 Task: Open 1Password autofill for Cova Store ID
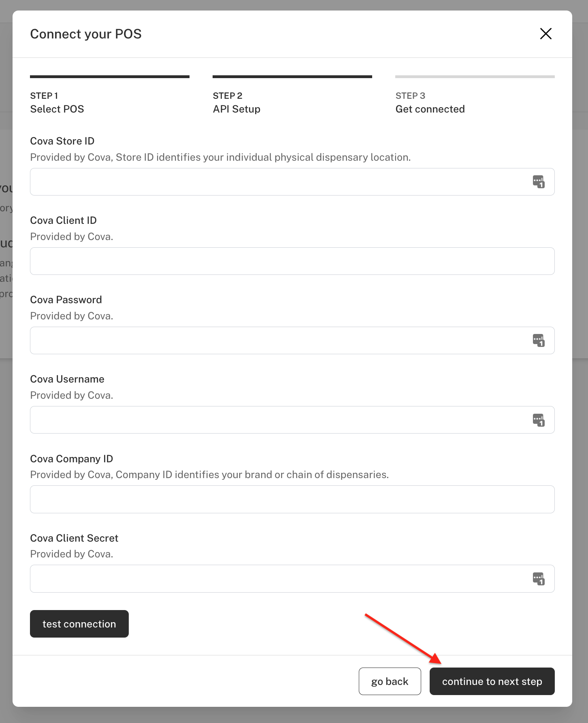coord(539,182)
